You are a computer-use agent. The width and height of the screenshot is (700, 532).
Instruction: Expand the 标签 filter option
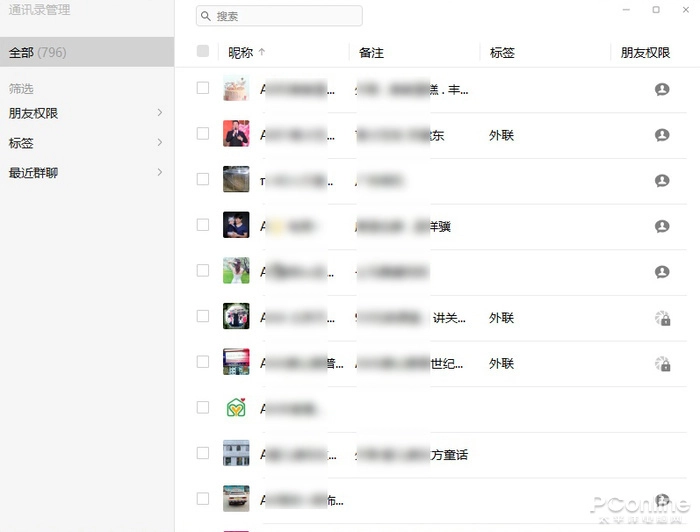coord(85,143)
